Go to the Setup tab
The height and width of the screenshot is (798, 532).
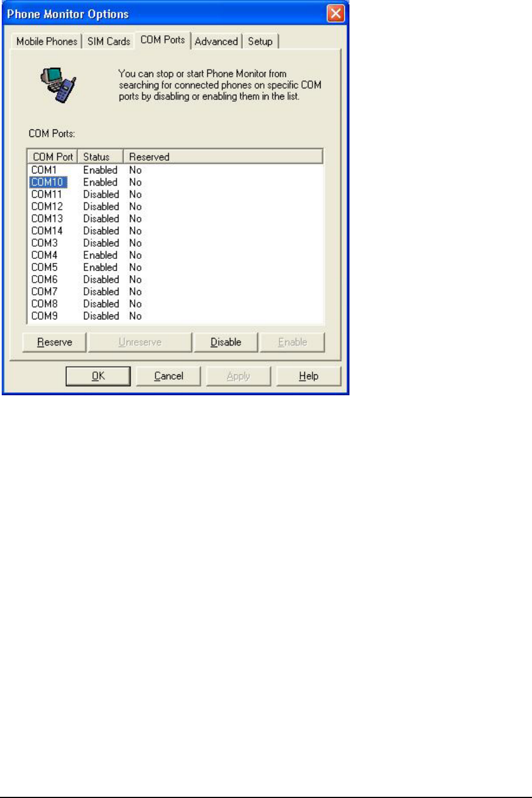click(260, 42)
